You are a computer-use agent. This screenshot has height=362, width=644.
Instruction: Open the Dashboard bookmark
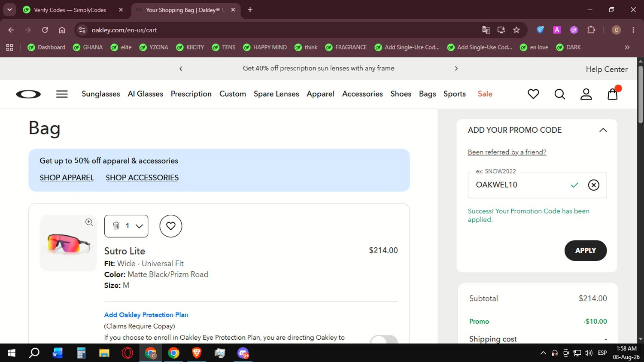(46, 47)
